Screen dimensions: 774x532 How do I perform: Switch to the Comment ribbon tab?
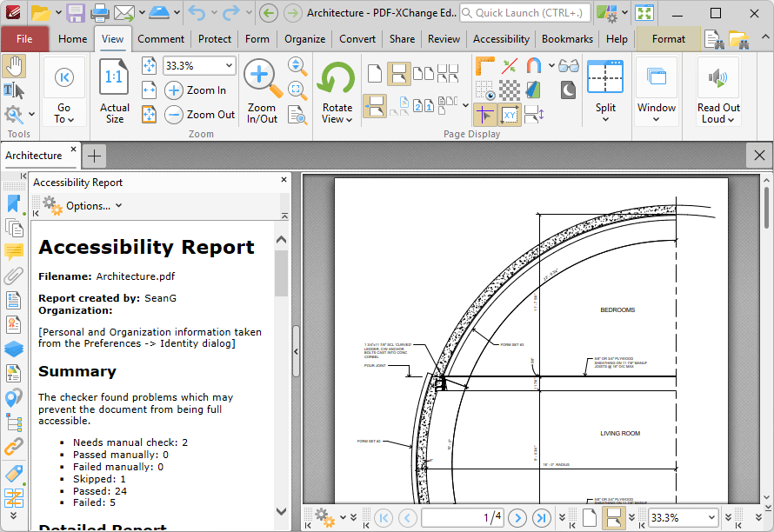click(160, 39)
